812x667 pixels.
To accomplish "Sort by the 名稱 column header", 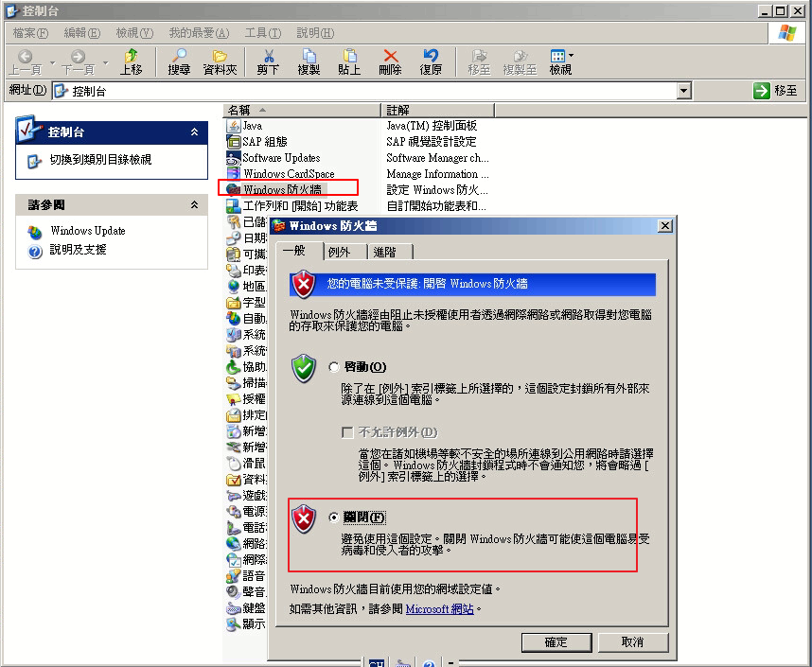I will (x=302, y=111).
